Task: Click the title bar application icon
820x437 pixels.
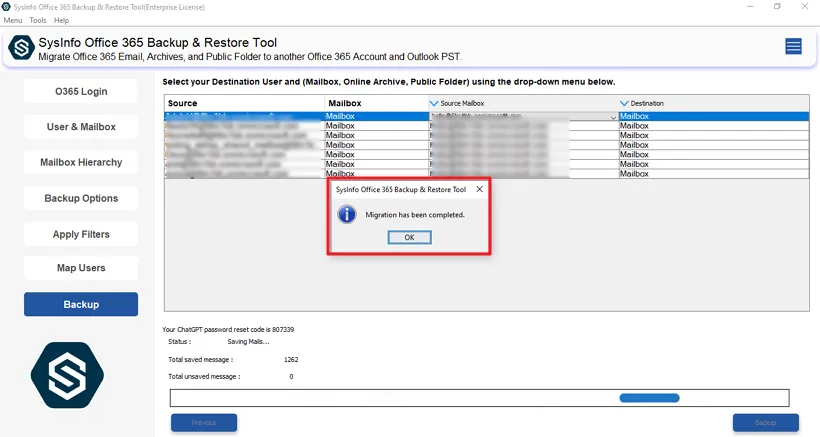Action: [x=6, y=7]
